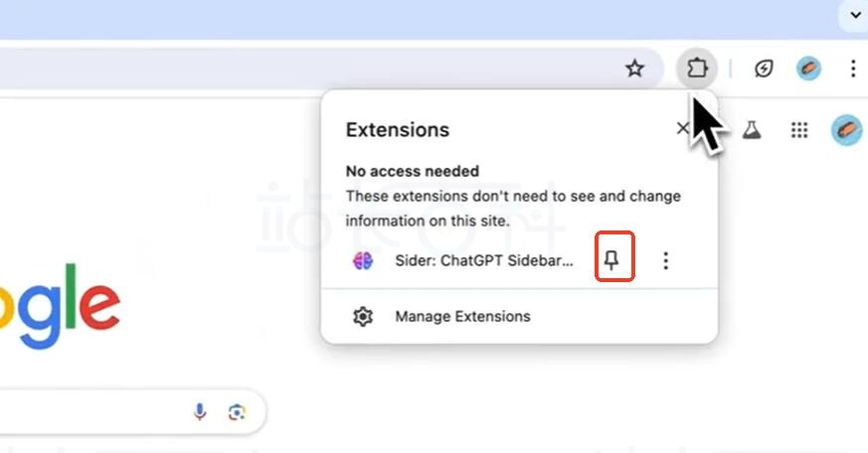
Task: Open more options for Sider extension
Action: pyautogui.click(x=665, y=260)
